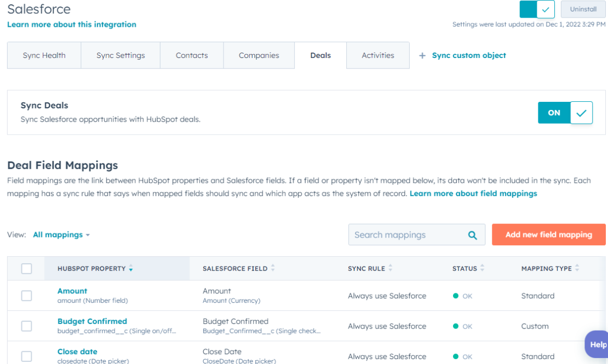Screen dimensions: 608x364
Task: Check the Close date row checkbox
Action: [x=26, y=356]
